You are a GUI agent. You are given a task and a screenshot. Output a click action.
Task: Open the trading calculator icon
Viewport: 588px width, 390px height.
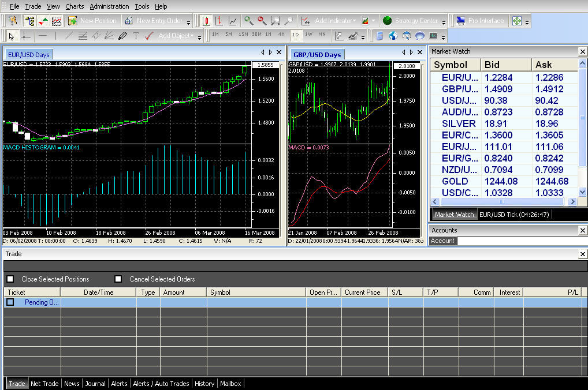tap(379, 35)
